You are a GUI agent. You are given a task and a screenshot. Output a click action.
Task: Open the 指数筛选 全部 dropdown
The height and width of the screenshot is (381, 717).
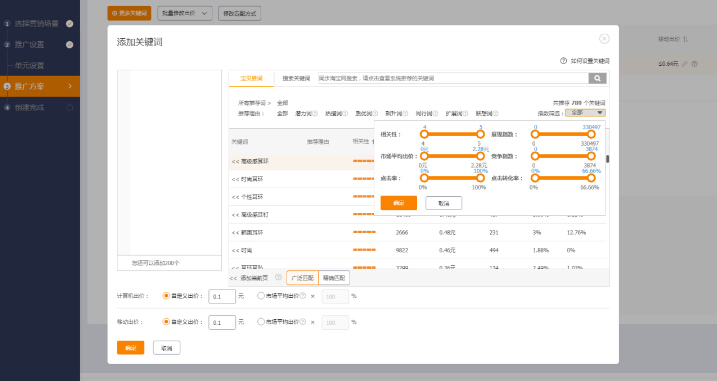click(585, 113)
